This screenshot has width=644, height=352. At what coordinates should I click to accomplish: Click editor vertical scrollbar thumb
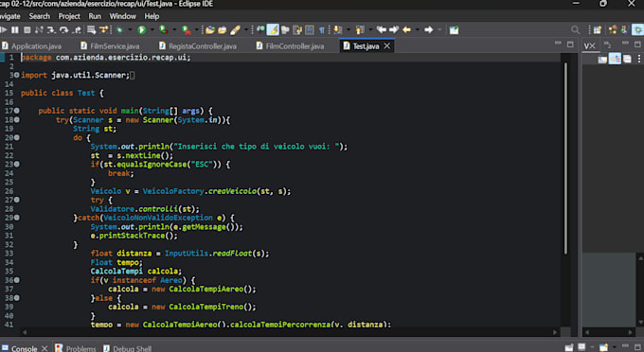pos(565,158)
